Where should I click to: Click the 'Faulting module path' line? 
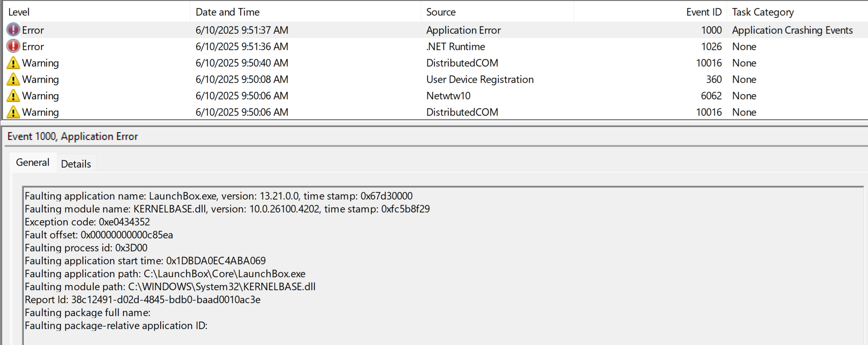click(x=170, y=287)
